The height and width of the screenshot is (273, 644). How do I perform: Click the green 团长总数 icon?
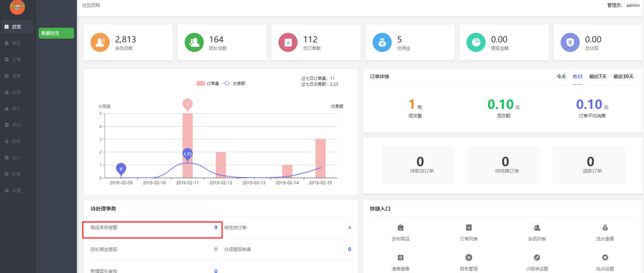coord(194,42)
